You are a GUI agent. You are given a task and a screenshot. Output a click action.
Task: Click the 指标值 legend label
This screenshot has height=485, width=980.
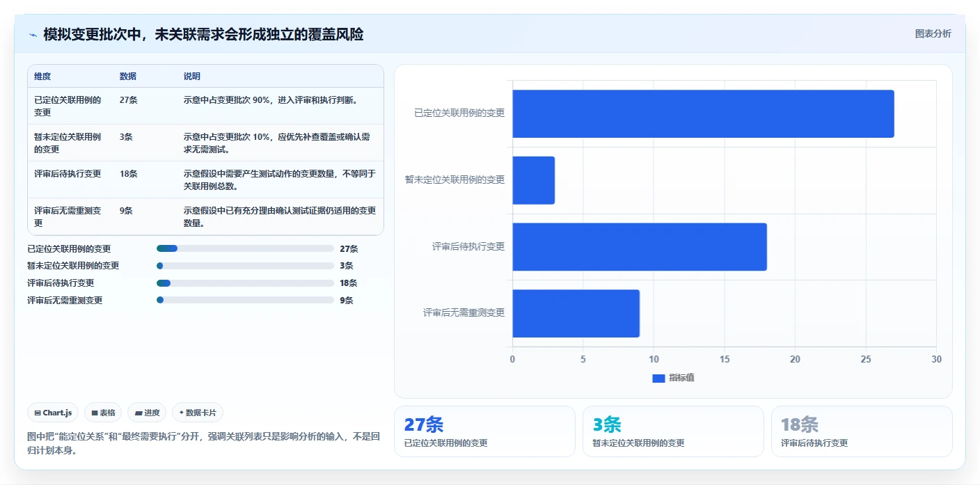click(x=681, y=378)
